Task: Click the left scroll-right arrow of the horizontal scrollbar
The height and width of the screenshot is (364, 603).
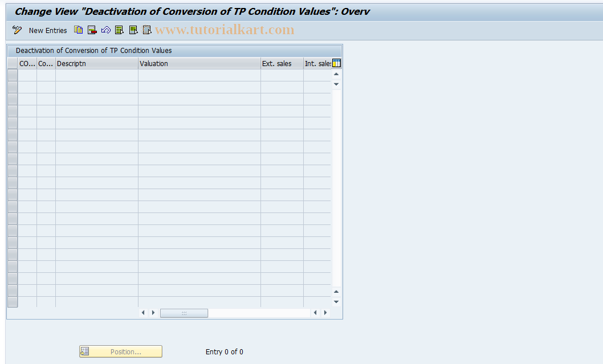Action: [153, 313]
